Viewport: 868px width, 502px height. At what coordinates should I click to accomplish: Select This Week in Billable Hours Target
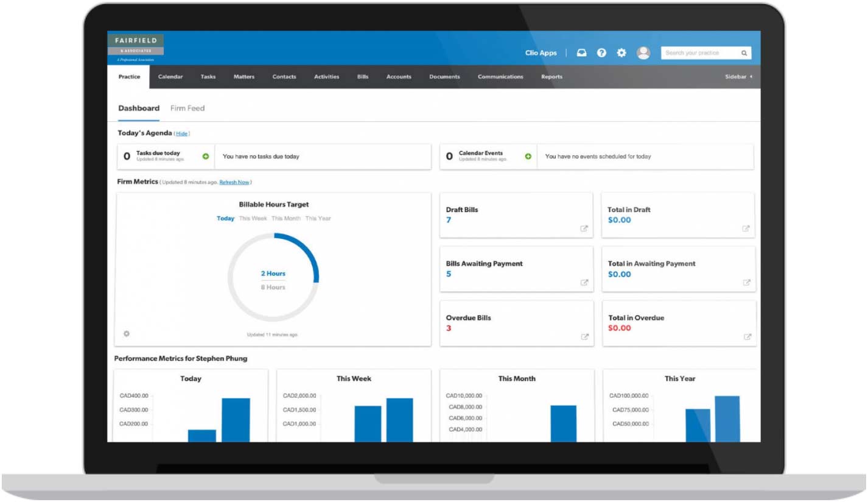(x=253, y=218)
